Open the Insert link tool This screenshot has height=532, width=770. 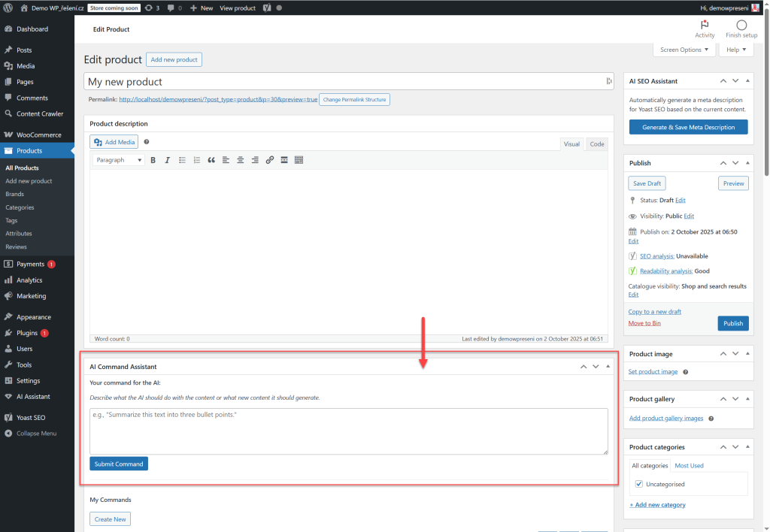269,159
